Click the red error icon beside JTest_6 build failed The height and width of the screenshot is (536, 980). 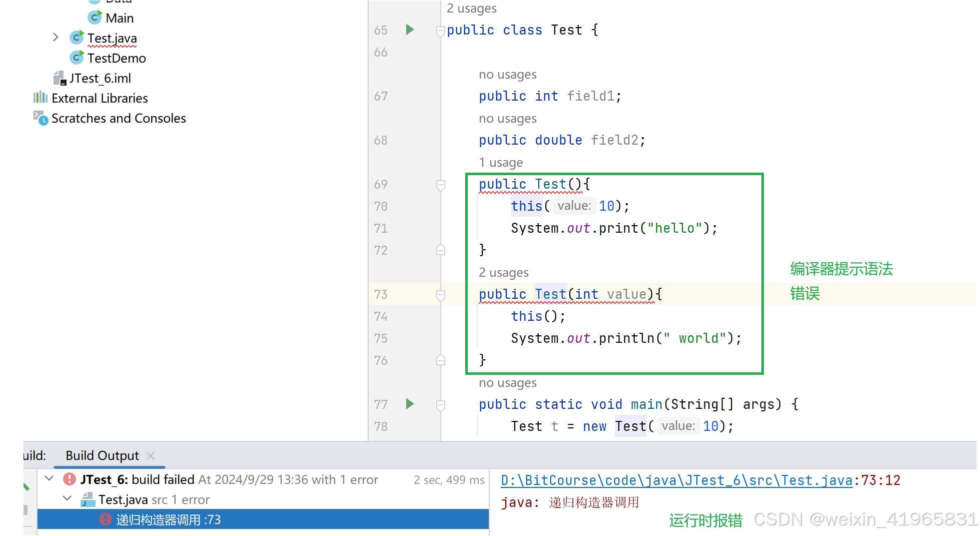pos(69,479)
